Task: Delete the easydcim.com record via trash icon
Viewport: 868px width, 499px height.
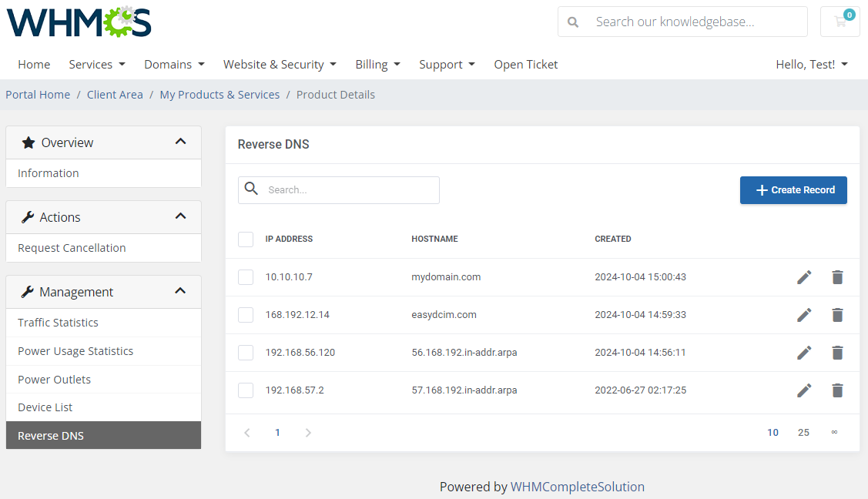Action: (837, 314)
